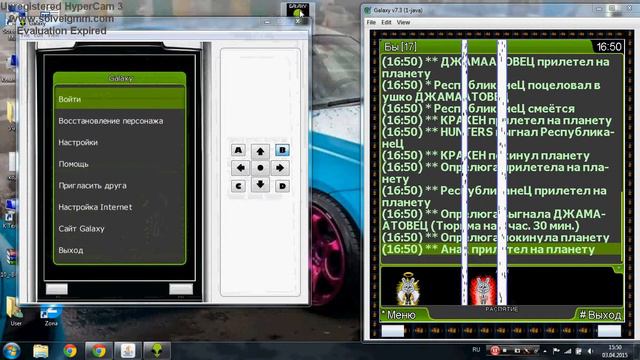Open the first Chrome taskbar icon
The image size is (640, 360).
click(x=70, y=351)
